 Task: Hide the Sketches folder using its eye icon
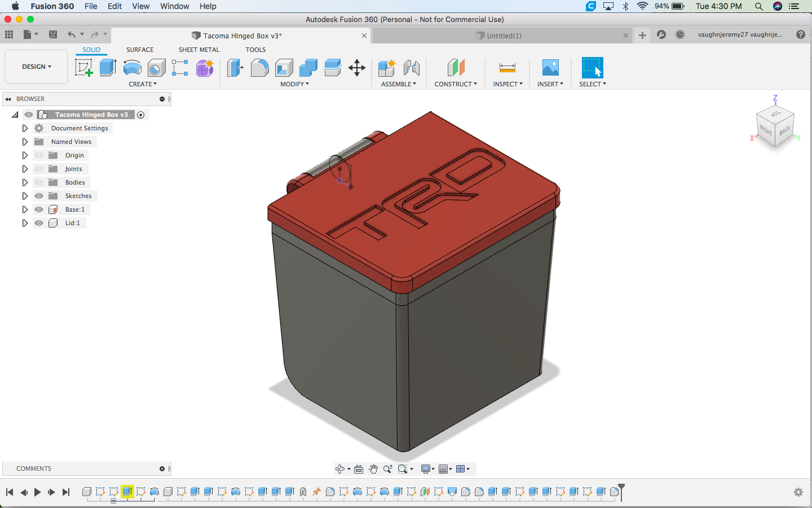(39, 196)
